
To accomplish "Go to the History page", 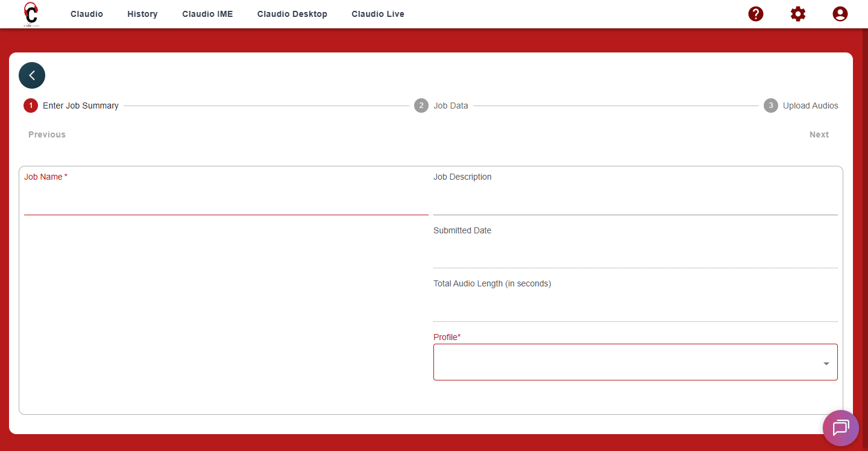I will [142, 14].
